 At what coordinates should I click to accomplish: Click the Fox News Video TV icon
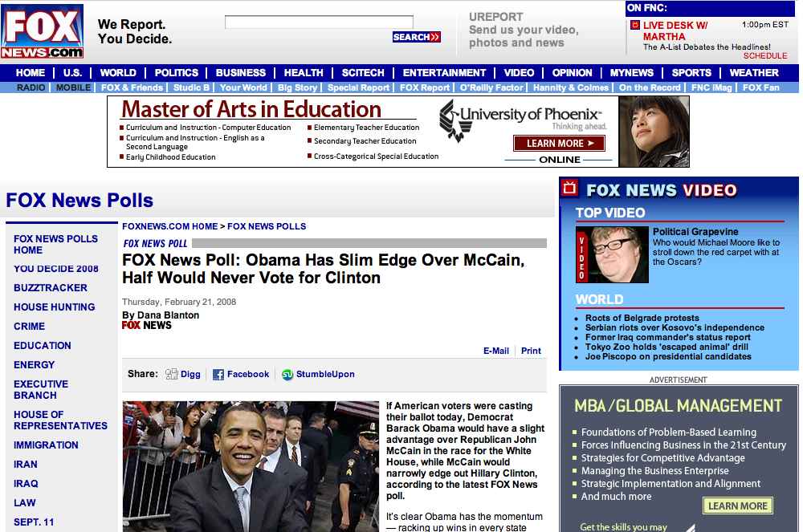click(x=570, y=189)
